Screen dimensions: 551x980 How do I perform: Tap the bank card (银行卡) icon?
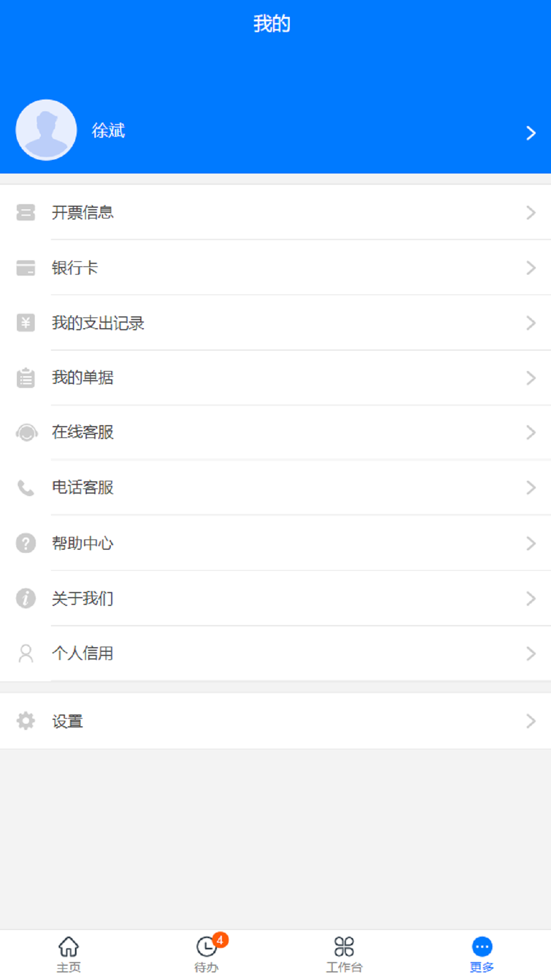[26, 267]
